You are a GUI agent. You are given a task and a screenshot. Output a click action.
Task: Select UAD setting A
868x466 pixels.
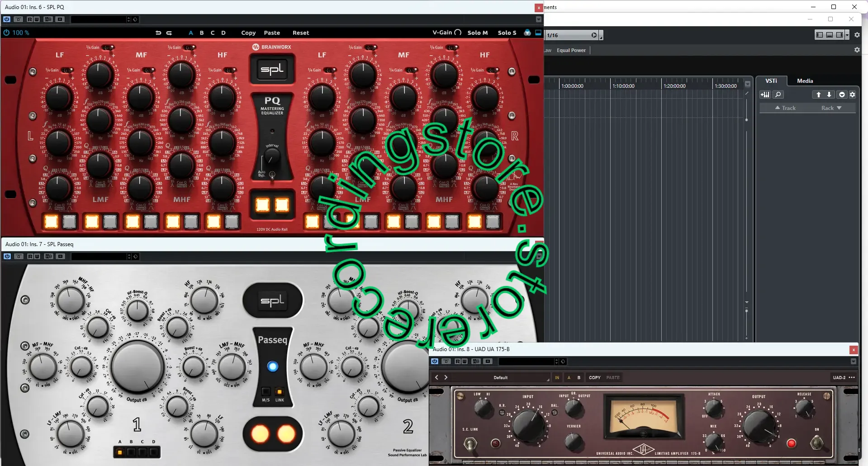pyautogui.click(x=569, y=377)
